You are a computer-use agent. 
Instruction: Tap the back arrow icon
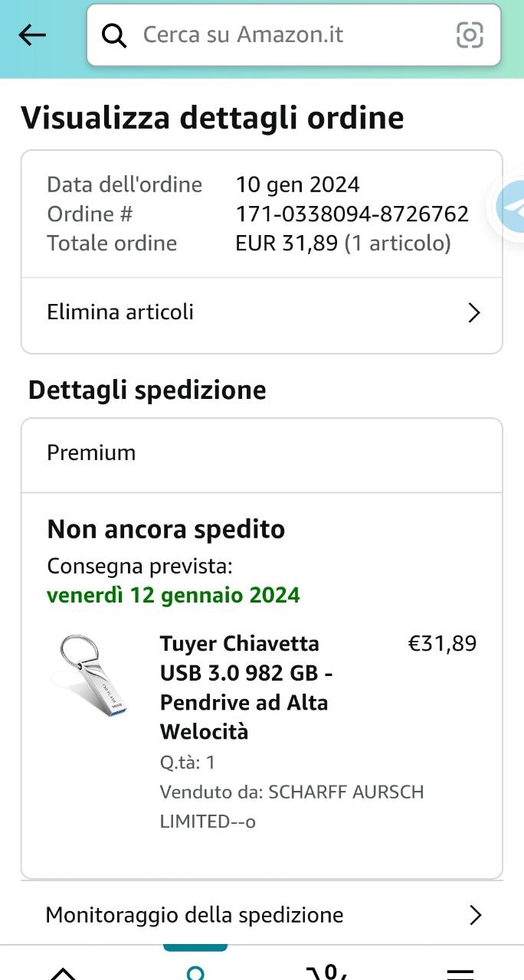(x=32, y=34)
